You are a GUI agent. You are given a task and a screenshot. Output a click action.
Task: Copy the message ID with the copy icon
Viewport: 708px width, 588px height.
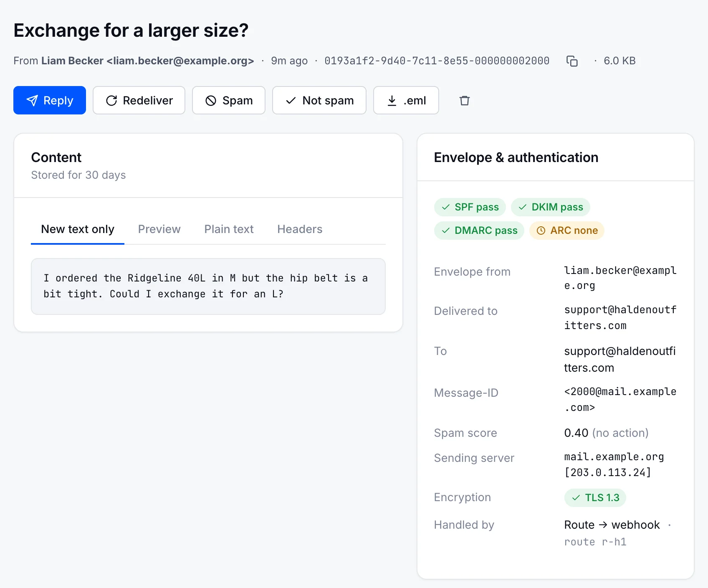[x=572, y=61]
